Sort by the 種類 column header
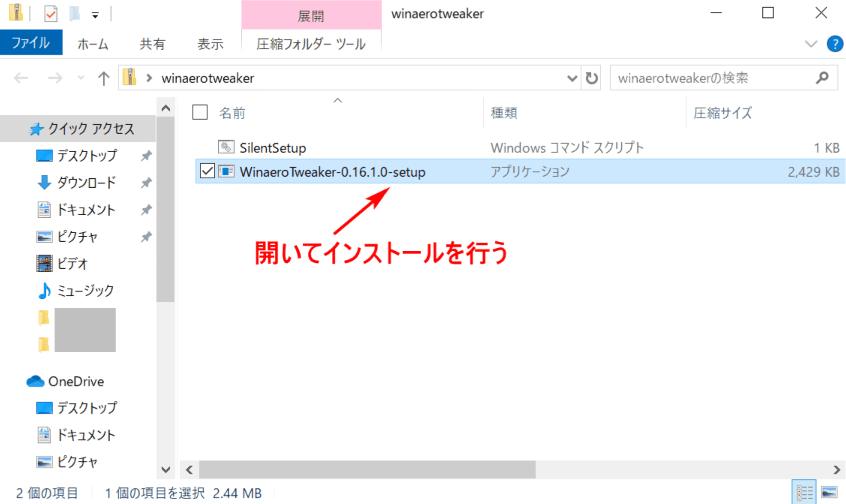The width and height of the screenshot is (846, 504). (x=504, y=113)
